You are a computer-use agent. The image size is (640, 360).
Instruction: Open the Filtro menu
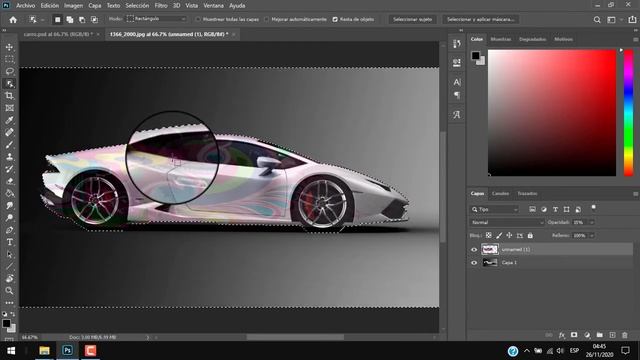click(161, 6)
